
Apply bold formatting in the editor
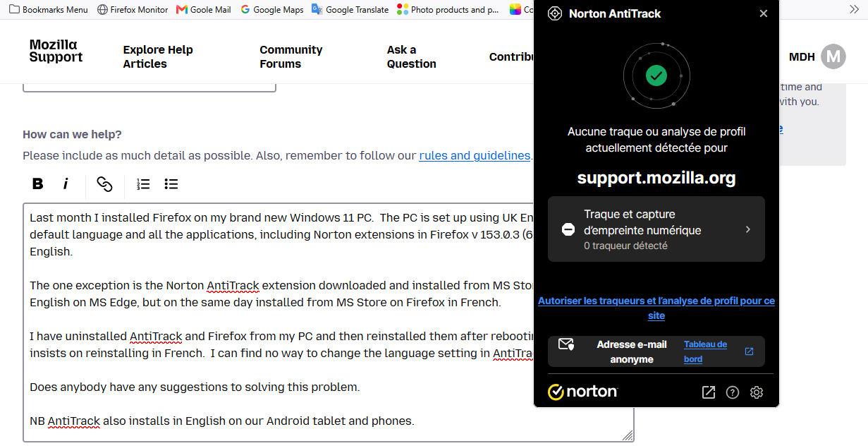[38, 184]
